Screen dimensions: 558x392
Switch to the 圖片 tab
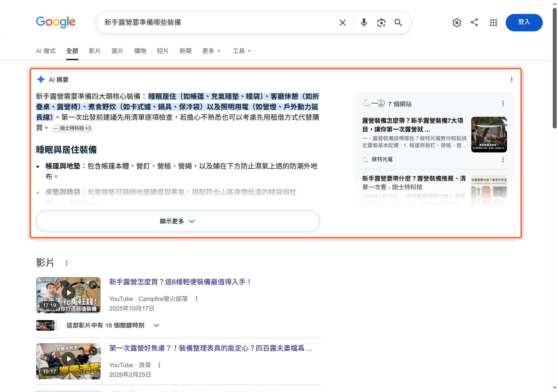tap(117, 51)
